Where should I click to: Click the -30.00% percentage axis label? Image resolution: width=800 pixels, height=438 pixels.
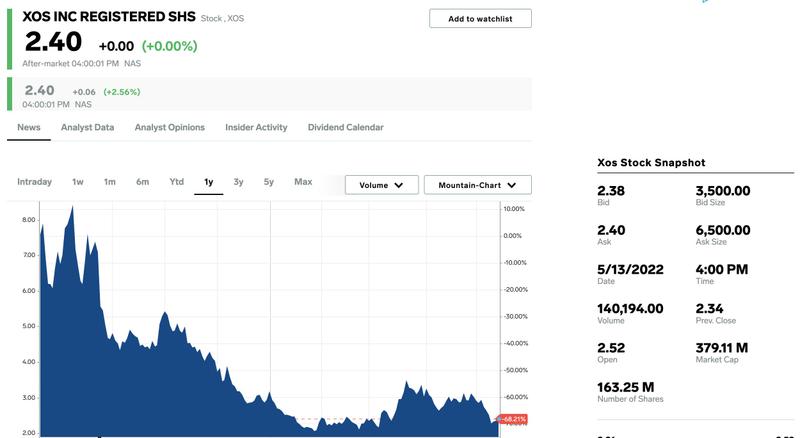(x=515, y=317)
